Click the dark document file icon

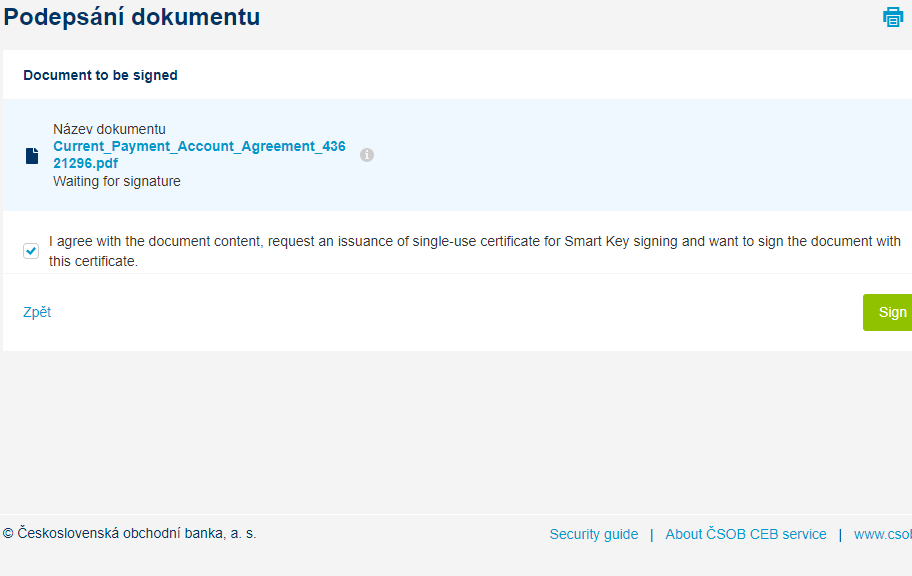pyautogui.click(x=32, y=156)
